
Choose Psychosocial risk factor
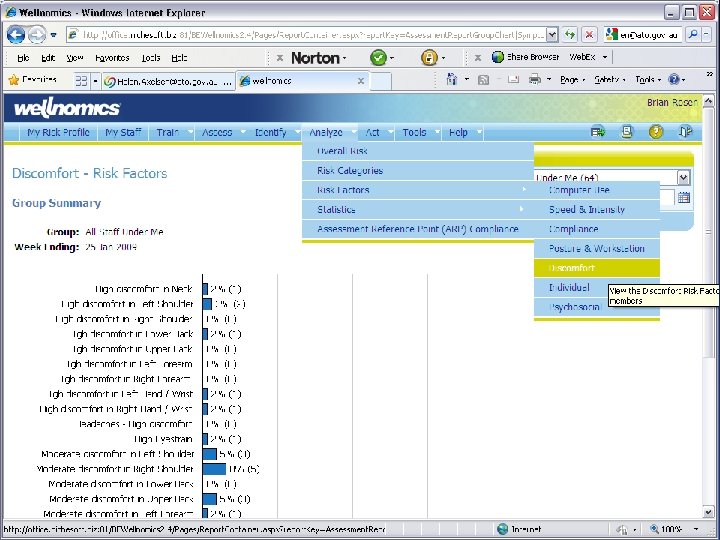[x=596, y=307]
